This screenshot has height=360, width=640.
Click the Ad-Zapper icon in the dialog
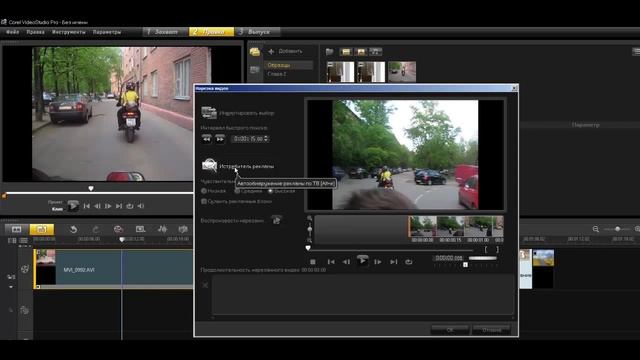[x=209, y=165]
